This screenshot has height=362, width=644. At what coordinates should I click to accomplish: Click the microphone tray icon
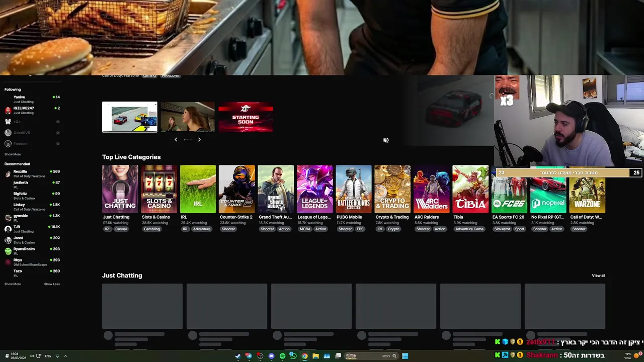tap(57, 356)
